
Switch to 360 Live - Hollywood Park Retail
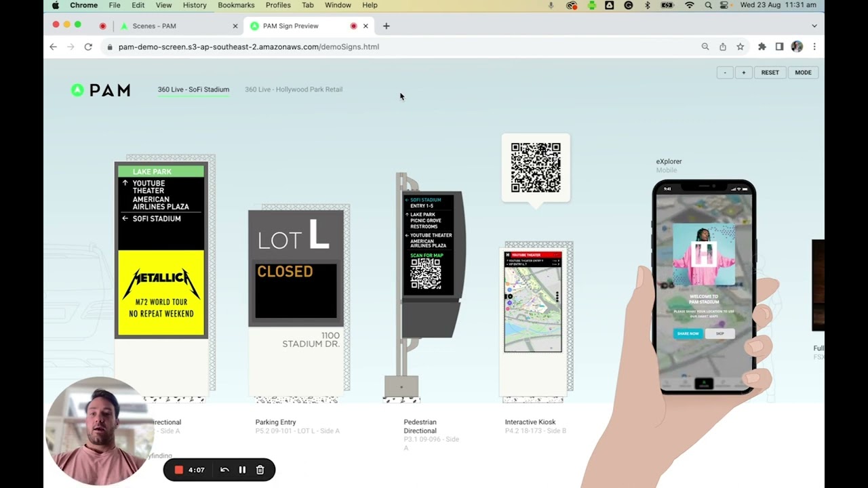point(294,89)
